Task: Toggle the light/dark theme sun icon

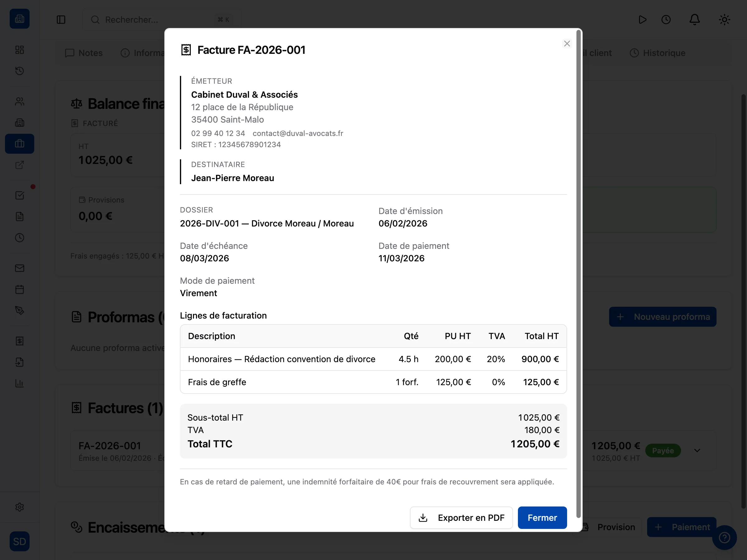Action: click(x=724, y=20)
